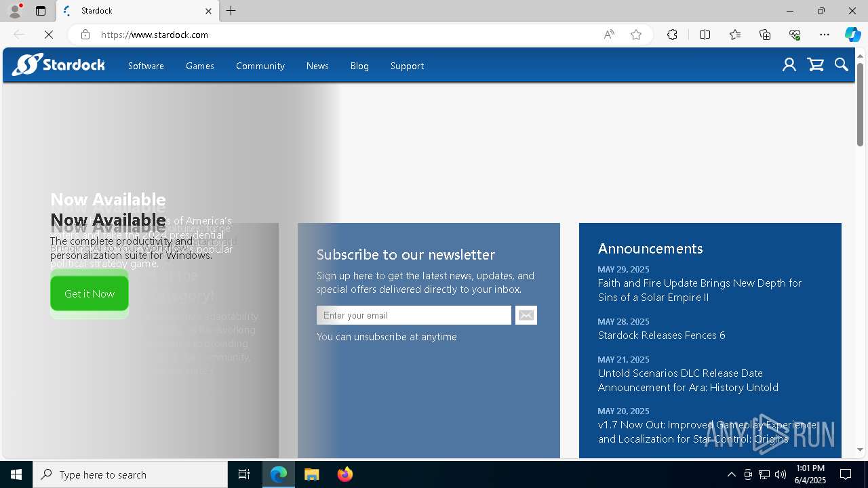Open the user account icon
The width and height of the screenshot is (868, 488).
pyautogui.click(x=789, y=65)
